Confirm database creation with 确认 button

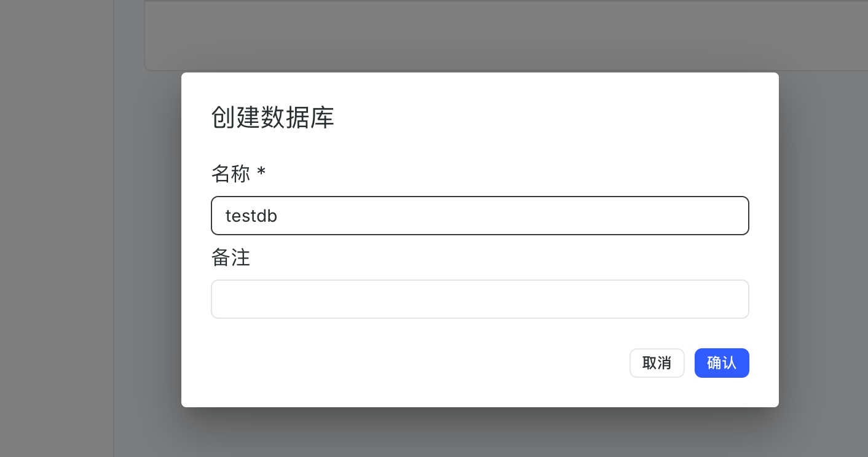tap(721, 363)
